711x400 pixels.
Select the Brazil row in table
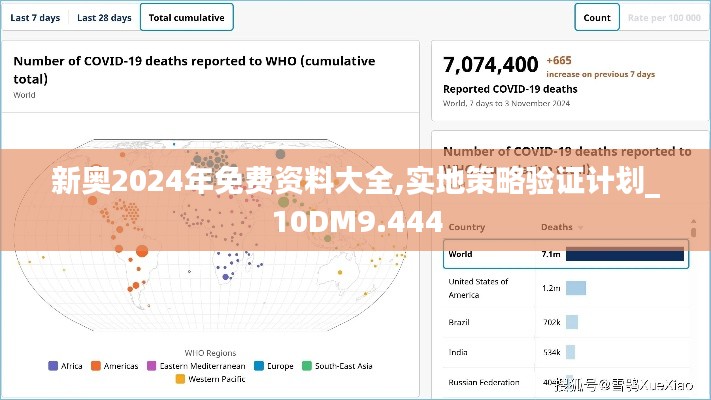[x=565, y=322]
